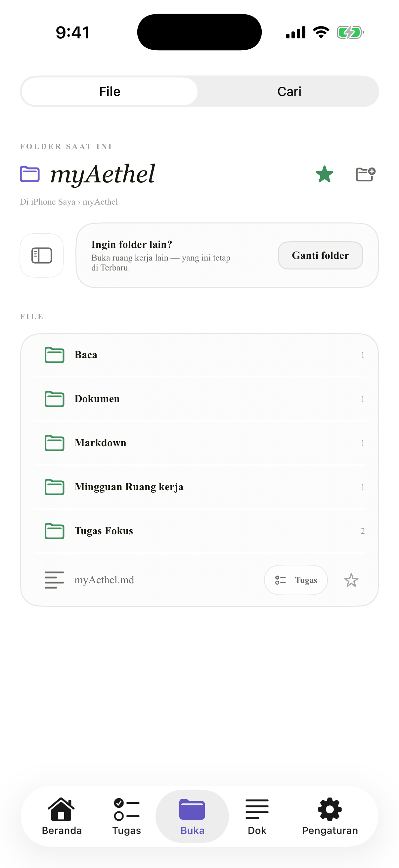Tap the purple folder icon beside myAethel title
The height and width of the screenshot is (868, 399).
coord(30,174)
